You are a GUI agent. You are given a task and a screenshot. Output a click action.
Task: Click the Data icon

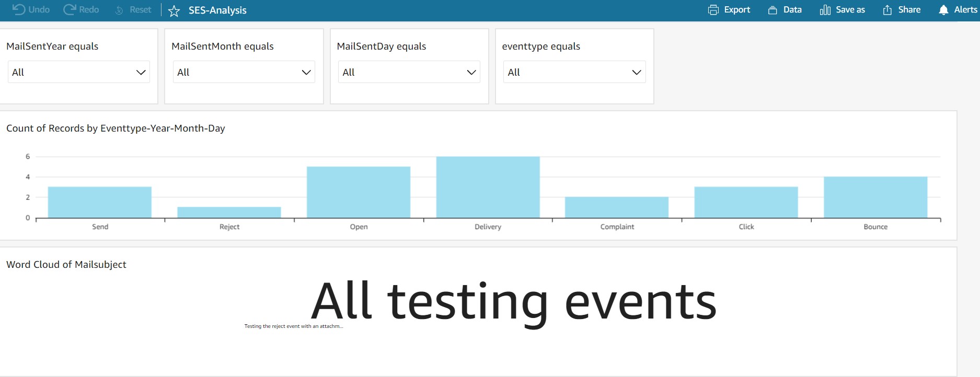tap(773, 10)
